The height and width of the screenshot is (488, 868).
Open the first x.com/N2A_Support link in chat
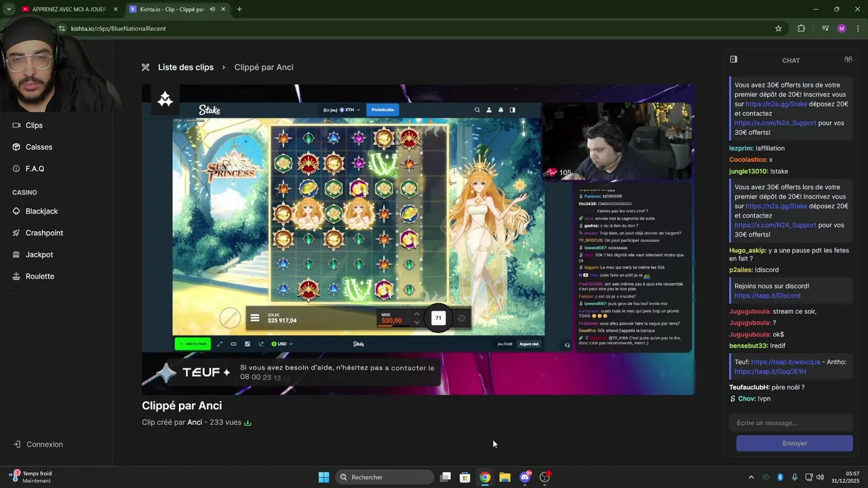pyautogui.click(x=775, y=123)
